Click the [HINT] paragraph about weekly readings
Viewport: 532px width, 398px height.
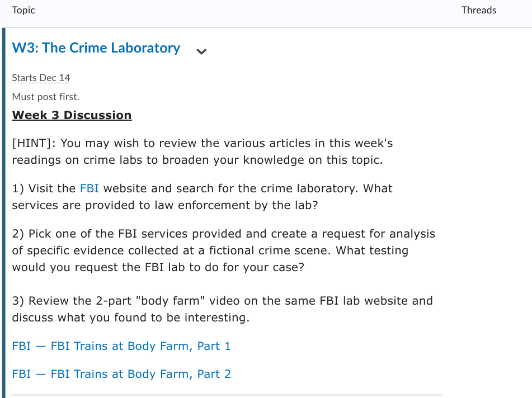point(201,151)
